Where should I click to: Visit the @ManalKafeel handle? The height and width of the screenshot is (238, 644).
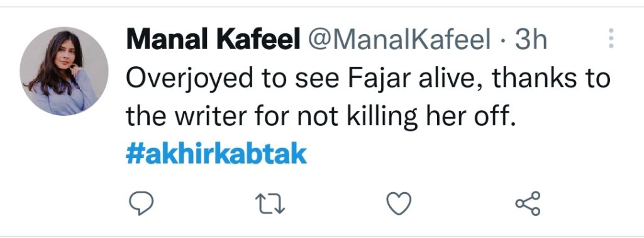[399, 40]
